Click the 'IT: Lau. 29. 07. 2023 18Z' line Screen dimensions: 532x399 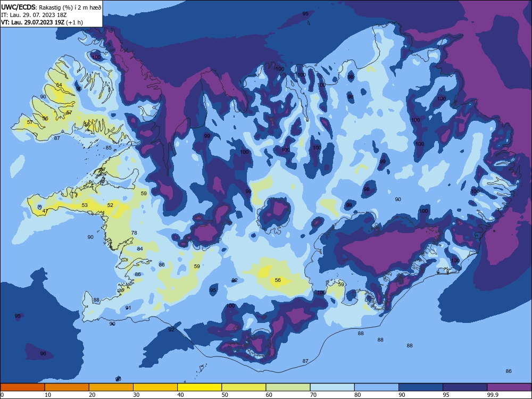[x=34, y=15]
